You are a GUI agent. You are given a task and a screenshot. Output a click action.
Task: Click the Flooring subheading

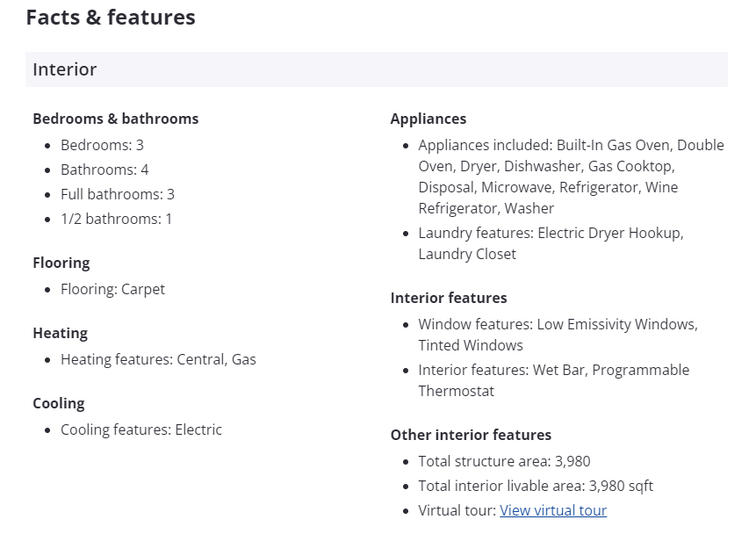click(x=61, y=263)
